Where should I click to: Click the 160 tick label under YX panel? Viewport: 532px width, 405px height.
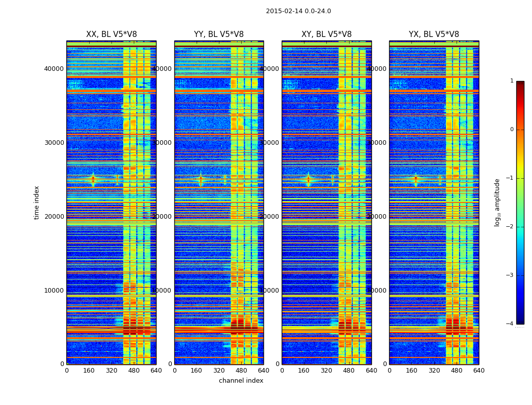click(x=411, y=371)
